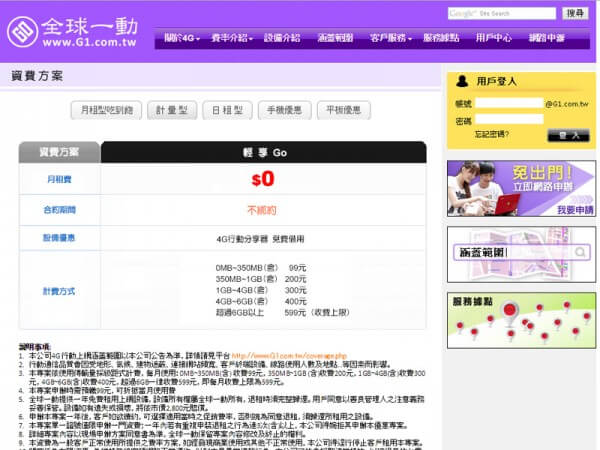
Task: Click the 資費方案 page heading
Action: pyautogui.click(x=37, y=76)
